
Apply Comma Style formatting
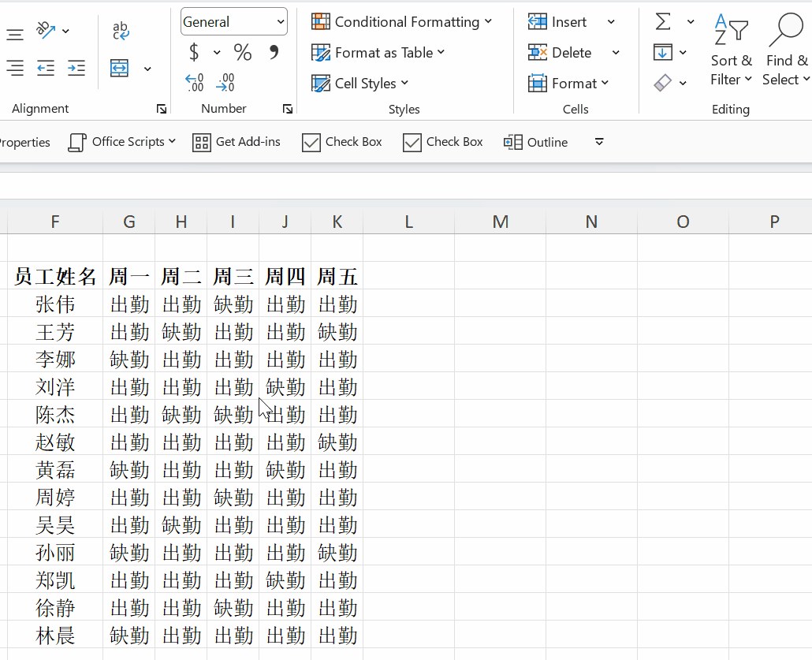pos(274,52)
